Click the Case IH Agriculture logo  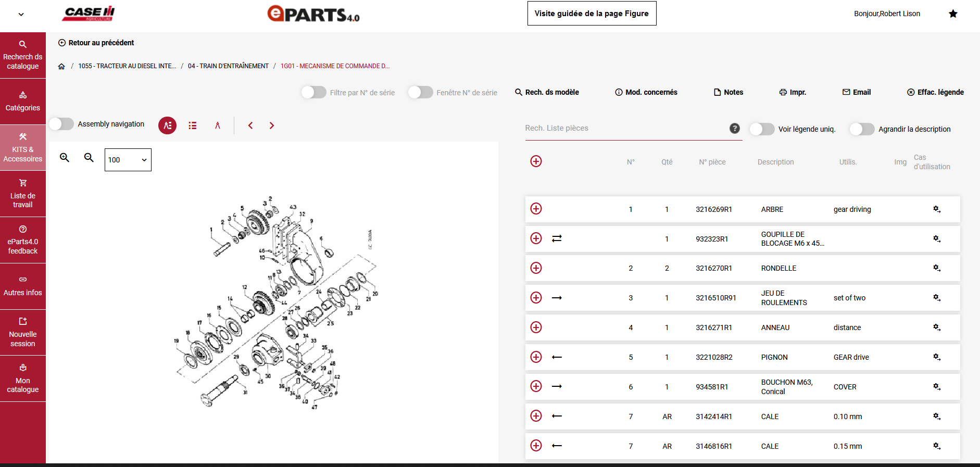(x=89, y=14)
